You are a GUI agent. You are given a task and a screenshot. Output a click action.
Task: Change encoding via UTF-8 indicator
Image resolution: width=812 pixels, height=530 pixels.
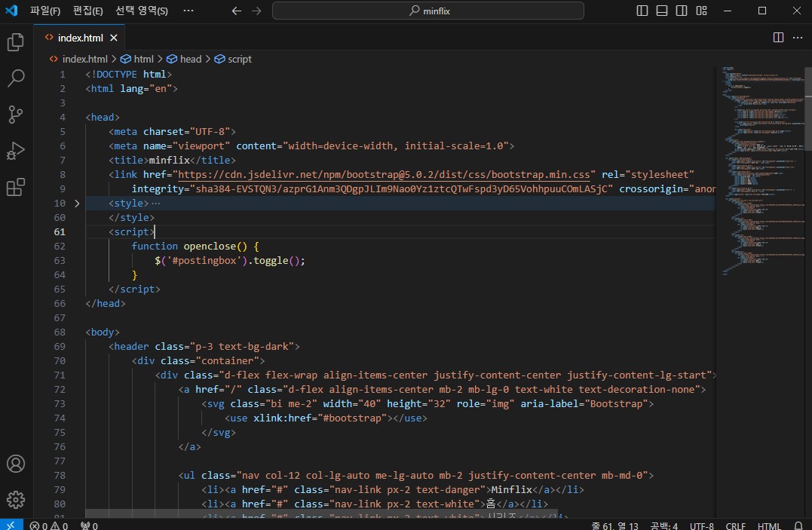pyautogui.click(x=702, y=526)
